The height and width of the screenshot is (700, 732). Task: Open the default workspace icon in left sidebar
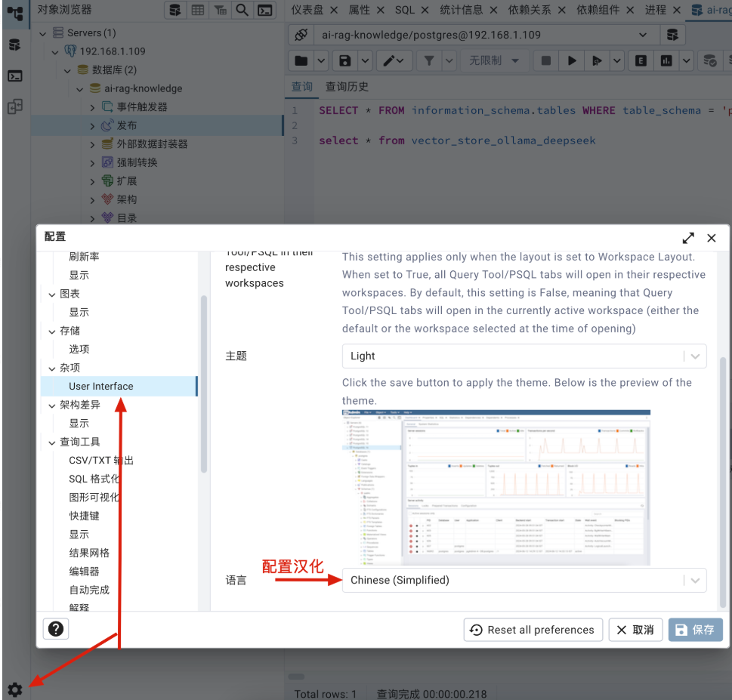point(15,14)
